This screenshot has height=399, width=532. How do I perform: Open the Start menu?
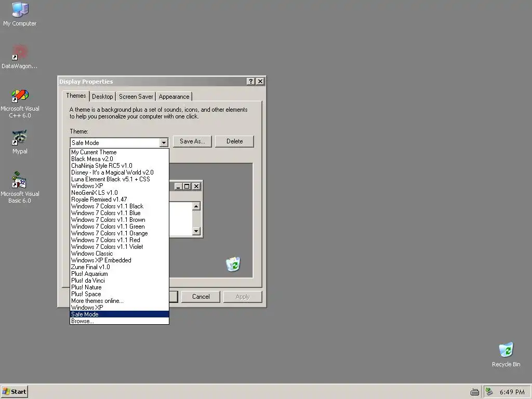pos(14,392)
